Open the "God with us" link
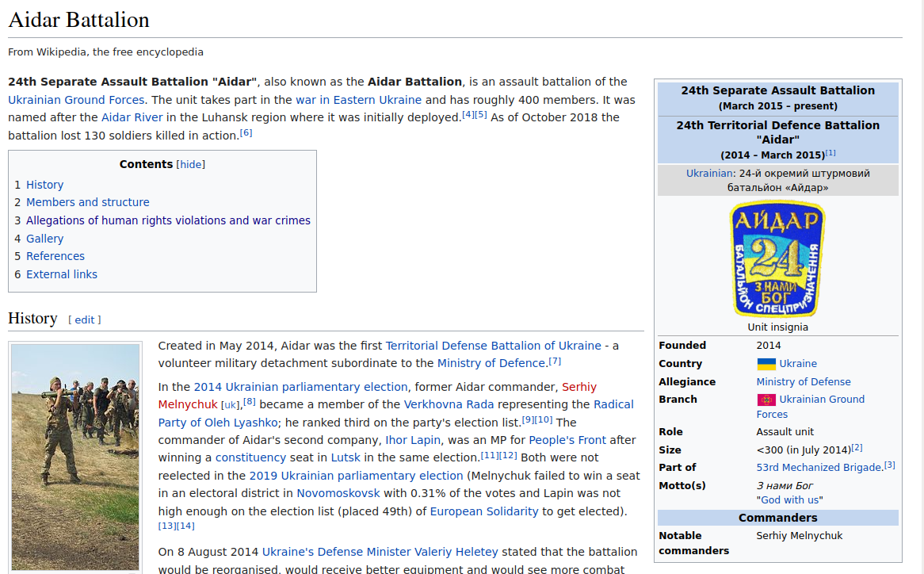 pos(789,500)
